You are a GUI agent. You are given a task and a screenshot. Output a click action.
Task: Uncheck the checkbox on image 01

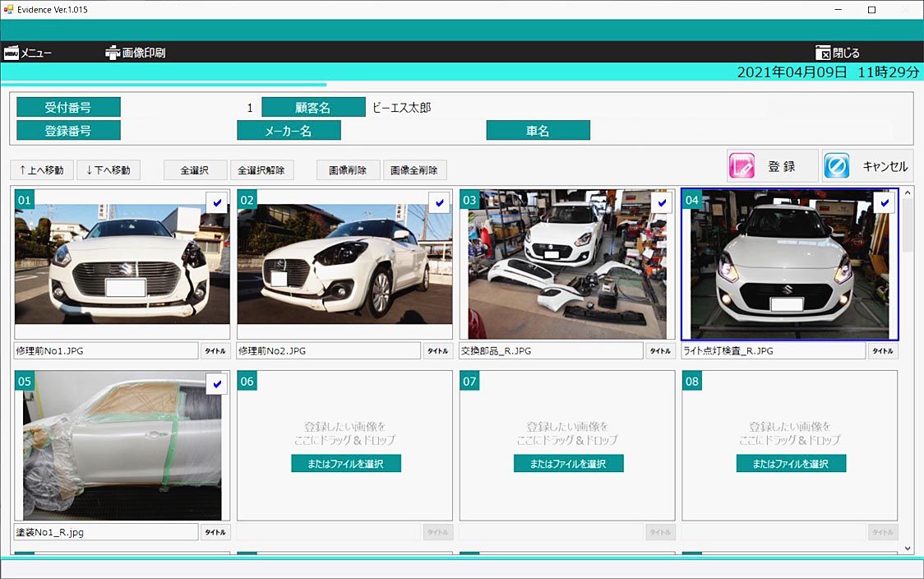216,202
